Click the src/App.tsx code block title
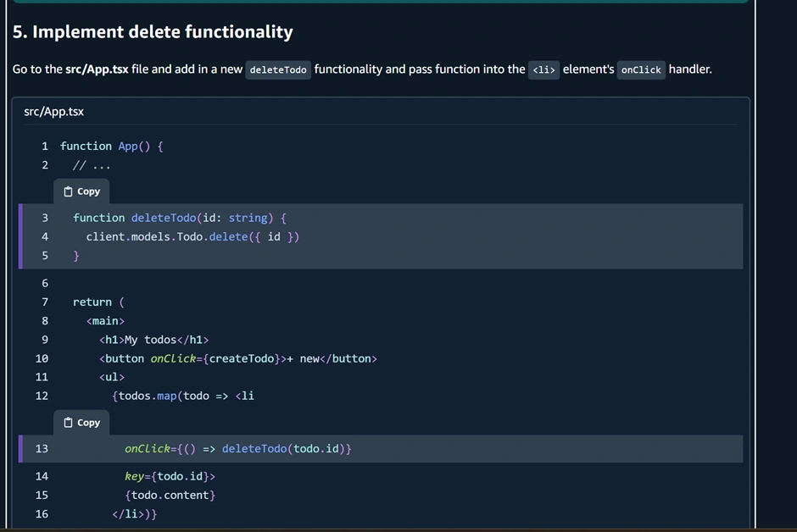797x532 pixels. [x=53, y=112]
